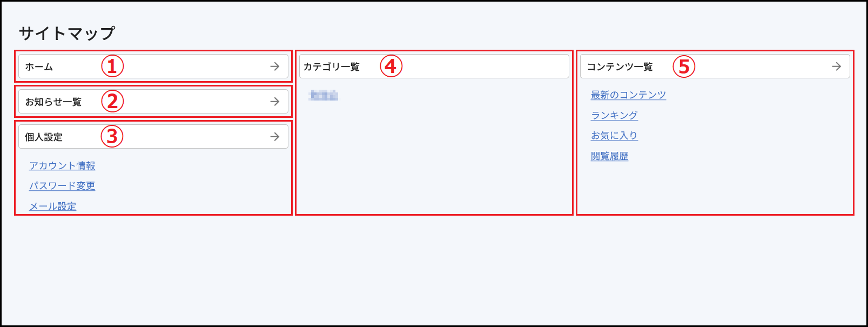This screenshot has width=868, height=327.
Task: Open the ホーム sitemap entry
Action: (x=153, y=66)
